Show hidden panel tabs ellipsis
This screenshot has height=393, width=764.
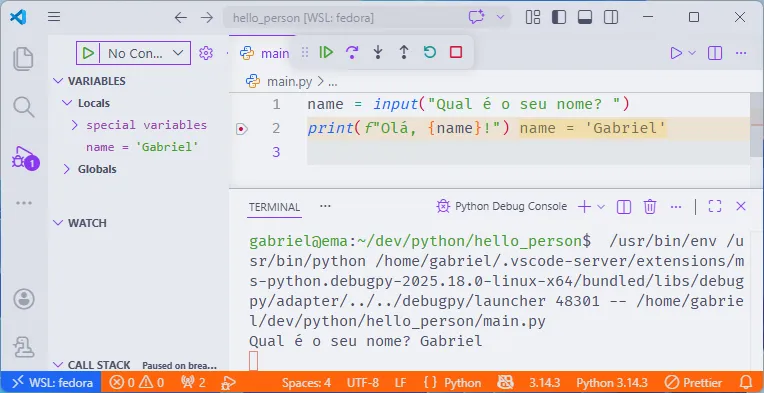(325, 206)
